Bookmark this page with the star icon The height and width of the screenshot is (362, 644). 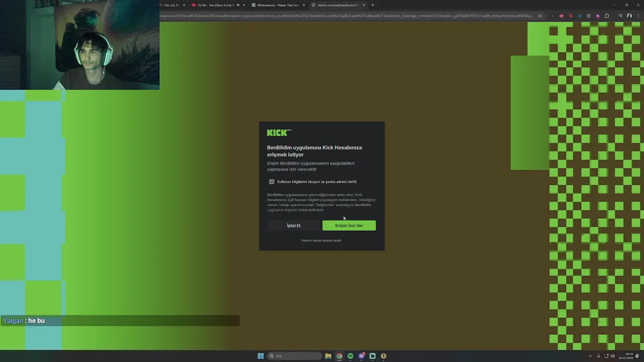click(x=540, y=16)
